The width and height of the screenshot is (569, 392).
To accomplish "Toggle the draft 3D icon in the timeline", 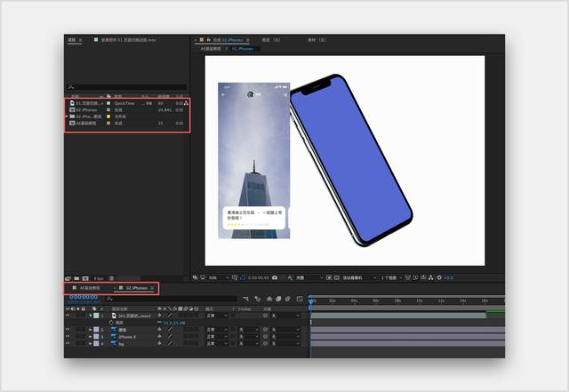I will [x=258, y=299].
